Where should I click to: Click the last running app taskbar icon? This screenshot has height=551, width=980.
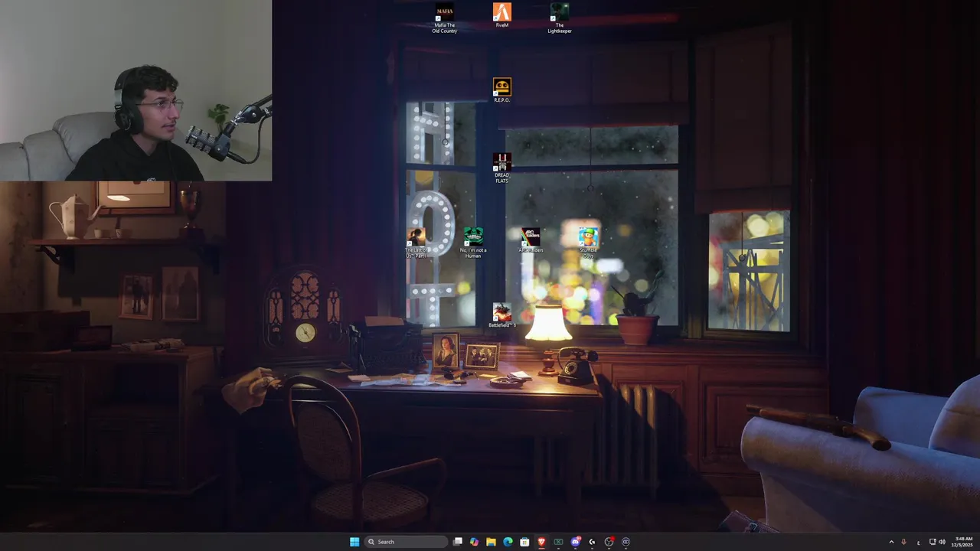(x=626, y=542)
